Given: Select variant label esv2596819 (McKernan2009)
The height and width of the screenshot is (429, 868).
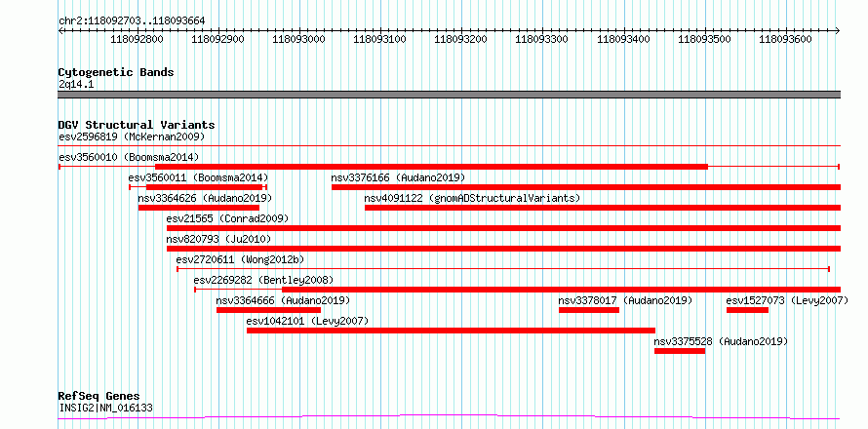Looking at the screenshot, I should (x=132, y=136).
